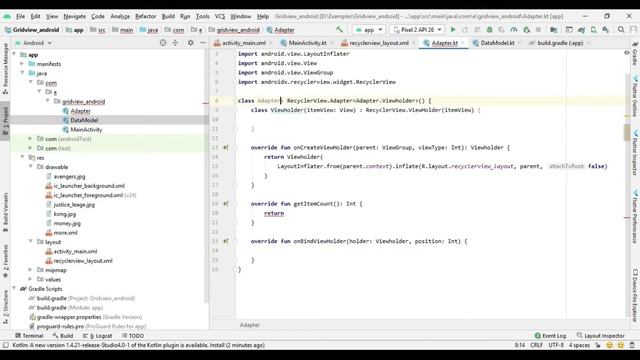Viewport: 640px width, 360px height.
Task: Open the Build Variants side tab
Action: click(x=5, y=212)
